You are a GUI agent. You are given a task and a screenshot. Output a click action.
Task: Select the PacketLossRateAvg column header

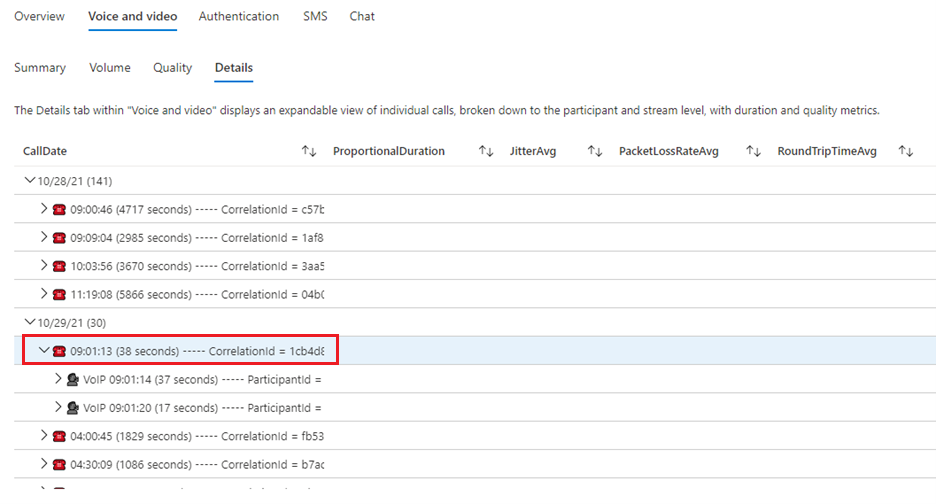[669, 151]
